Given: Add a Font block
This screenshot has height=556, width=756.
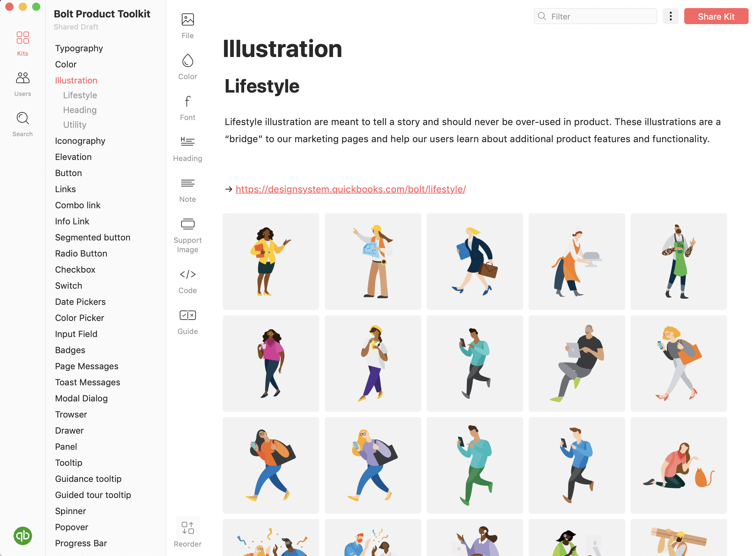Looking at the screenshot, I should [187, 108].
